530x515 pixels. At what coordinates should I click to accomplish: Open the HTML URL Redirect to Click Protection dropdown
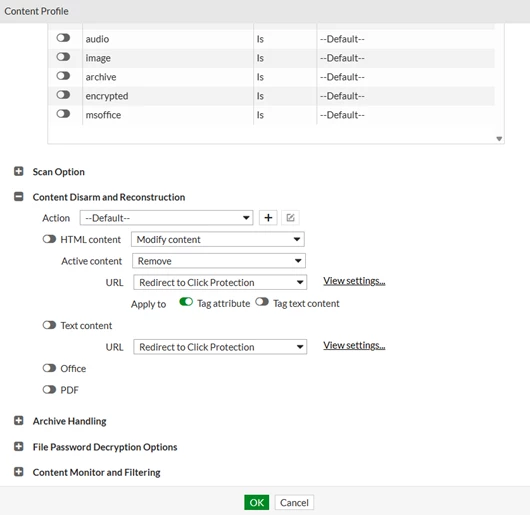220,282
